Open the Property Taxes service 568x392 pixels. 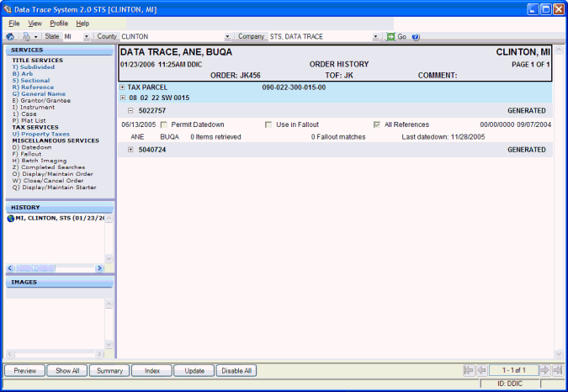pos(41,134)
